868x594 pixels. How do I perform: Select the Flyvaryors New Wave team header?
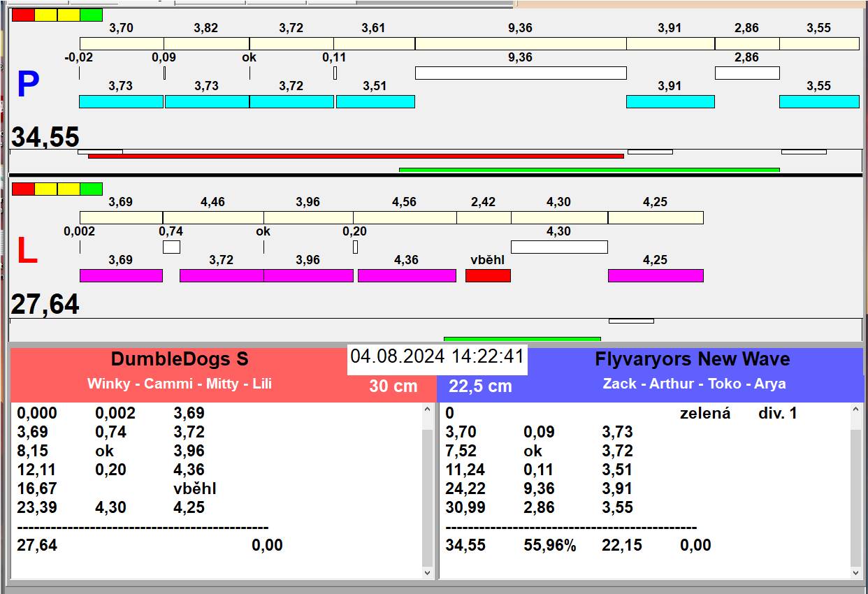coord(692,359)
